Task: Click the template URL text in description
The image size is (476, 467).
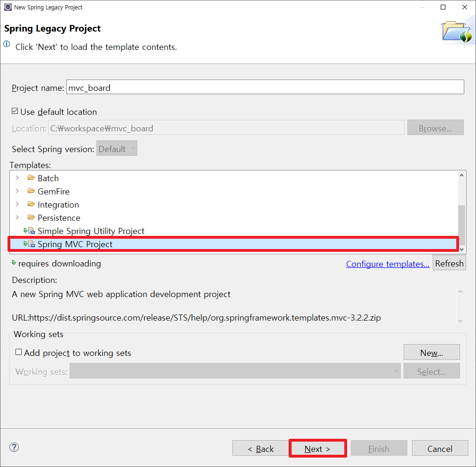Action: [196, 317]
